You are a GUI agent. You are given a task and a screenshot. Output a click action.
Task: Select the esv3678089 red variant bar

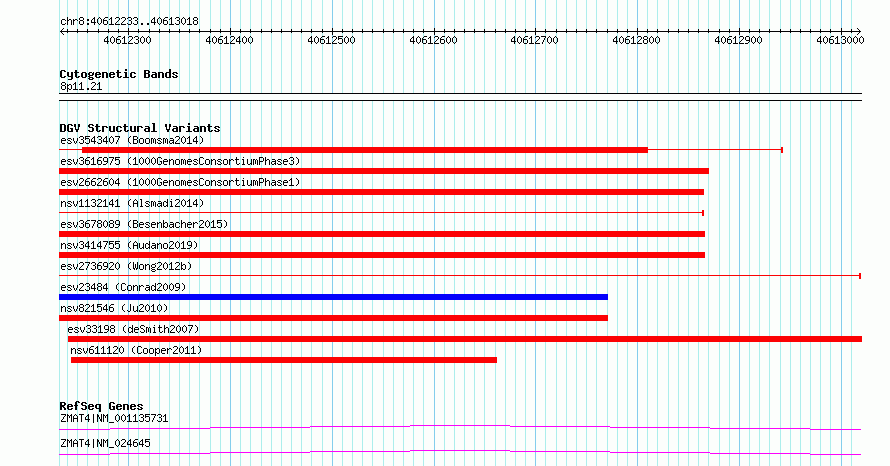pos(382,234)
